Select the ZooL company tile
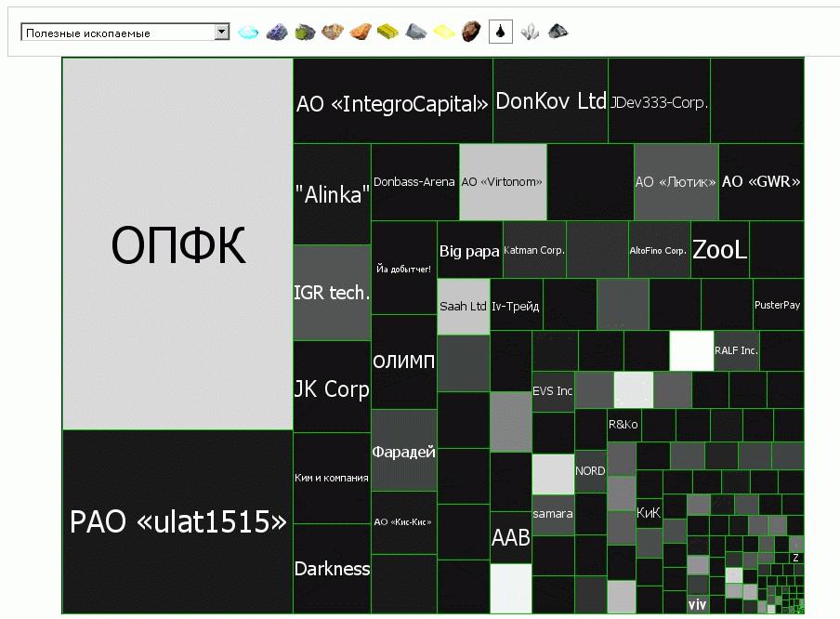This screenshot has width=840, height=619. 720,250
